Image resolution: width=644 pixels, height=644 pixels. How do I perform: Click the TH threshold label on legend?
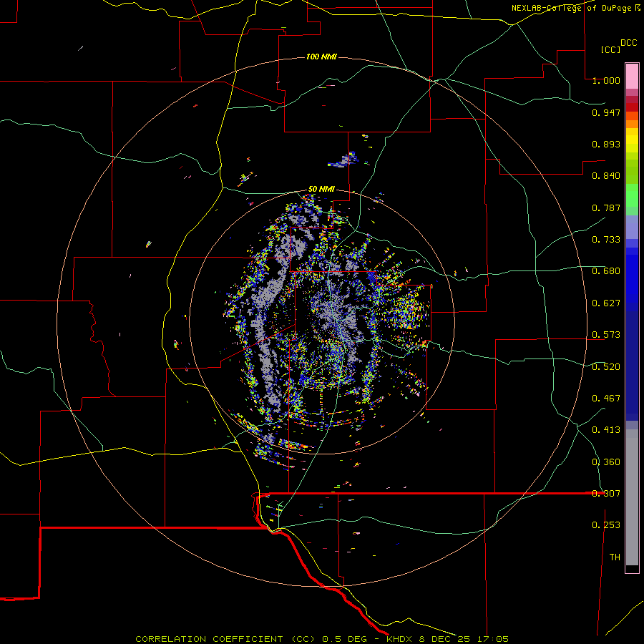pyautogui.click(x=615, y=557)
